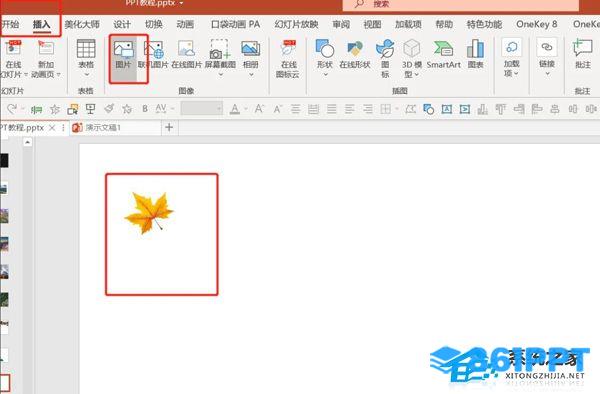Add a new document tab with plus

[x=169, y=127]
